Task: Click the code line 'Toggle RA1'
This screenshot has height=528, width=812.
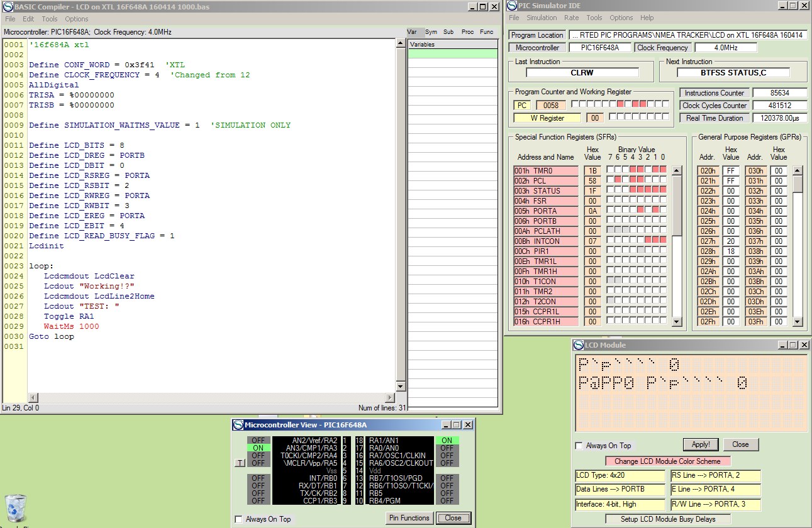Action: click(x=69, y=316)
